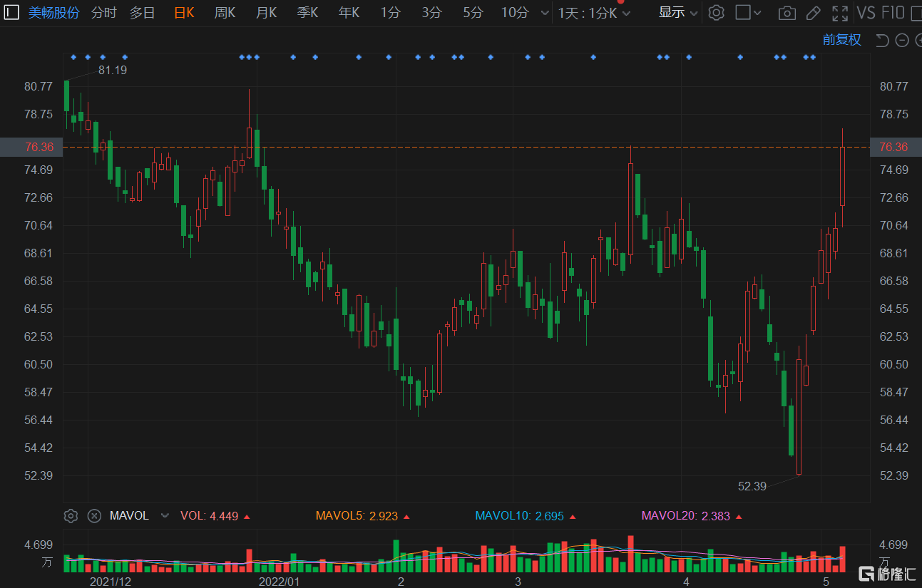Open layout square dropdown in toolbar
The width and height of the screenshot is (922, 588).
(x=748, y=13)
